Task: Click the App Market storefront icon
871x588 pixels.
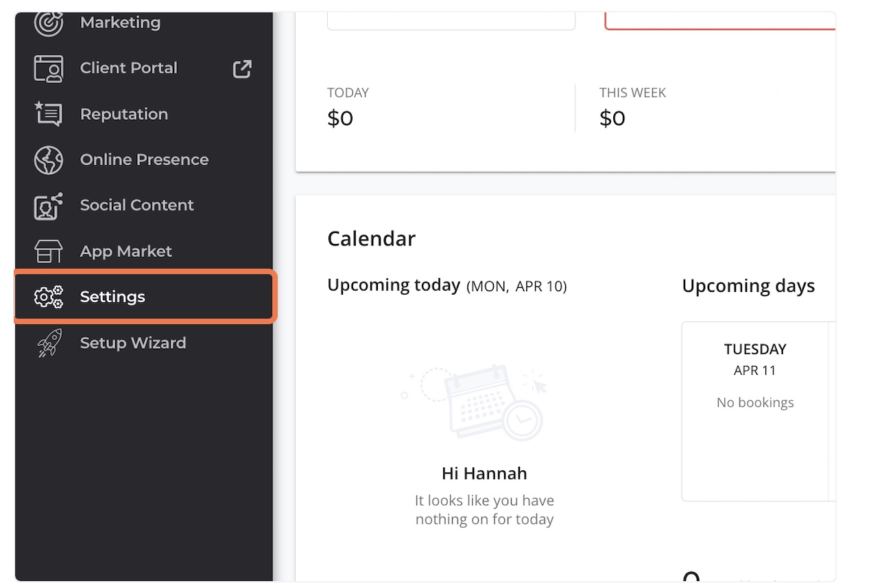Action: pyautogui.click(x=49, y=252)
